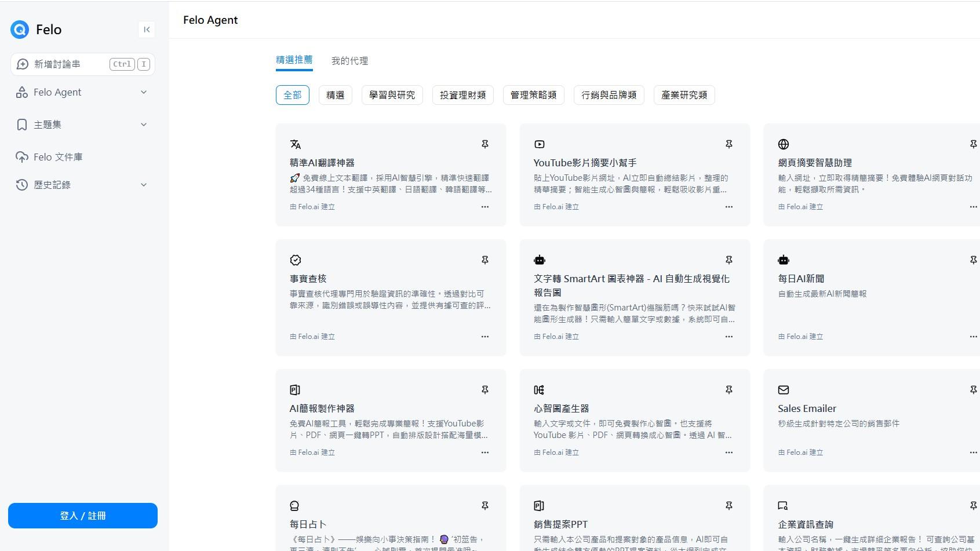Expand the 主題集 section chevron
This screenshot has height=551, width=980.
(x=144, y=125)
